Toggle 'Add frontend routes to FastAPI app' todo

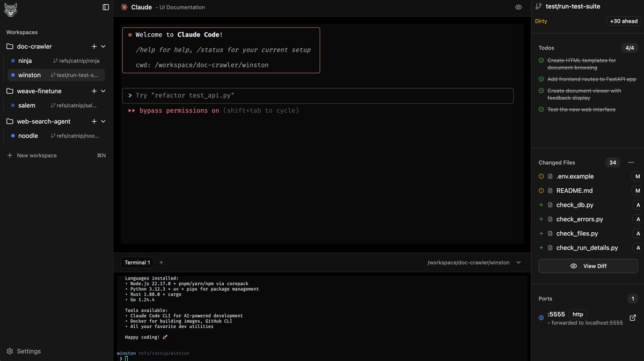(x=541, y=79)
